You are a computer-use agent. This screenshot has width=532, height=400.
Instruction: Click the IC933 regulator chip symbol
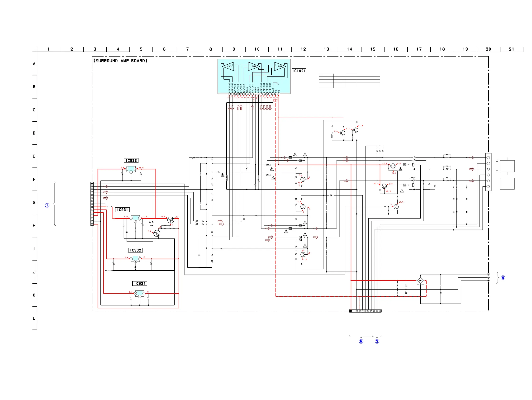(131, 169)
